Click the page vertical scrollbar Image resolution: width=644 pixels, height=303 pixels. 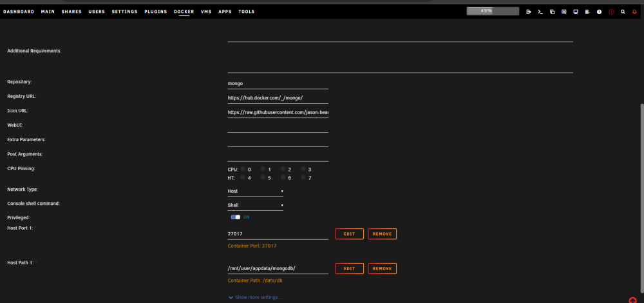click(x=641, y=197)
